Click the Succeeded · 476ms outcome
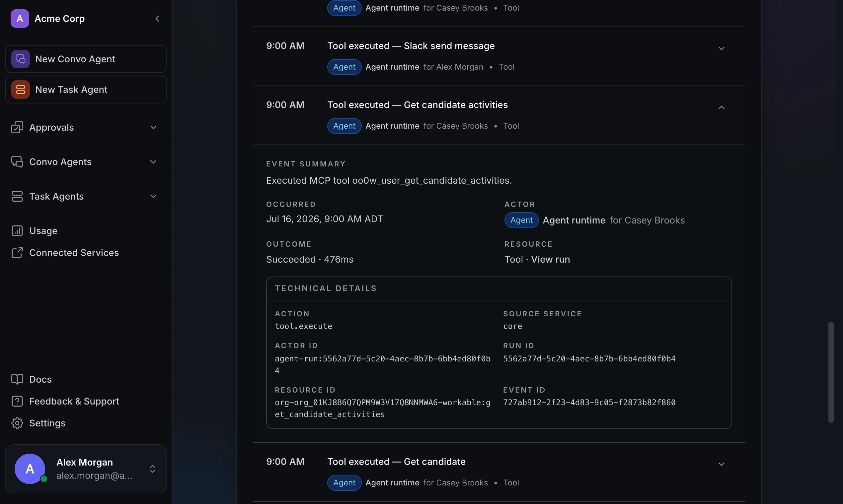Screen dimensions: 843x504 [310, 260]
